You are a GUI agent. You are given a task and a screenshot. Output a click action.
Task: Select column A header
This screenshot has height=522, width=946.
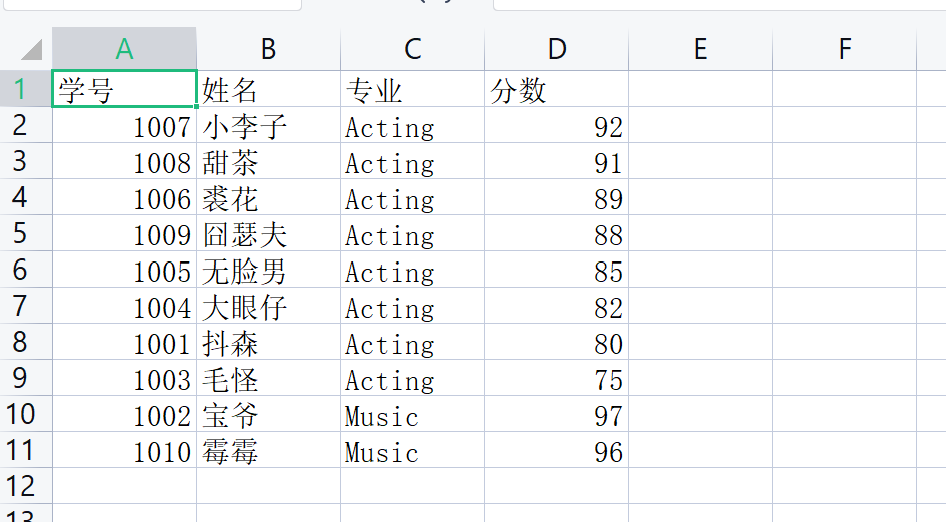pos(124,49)
